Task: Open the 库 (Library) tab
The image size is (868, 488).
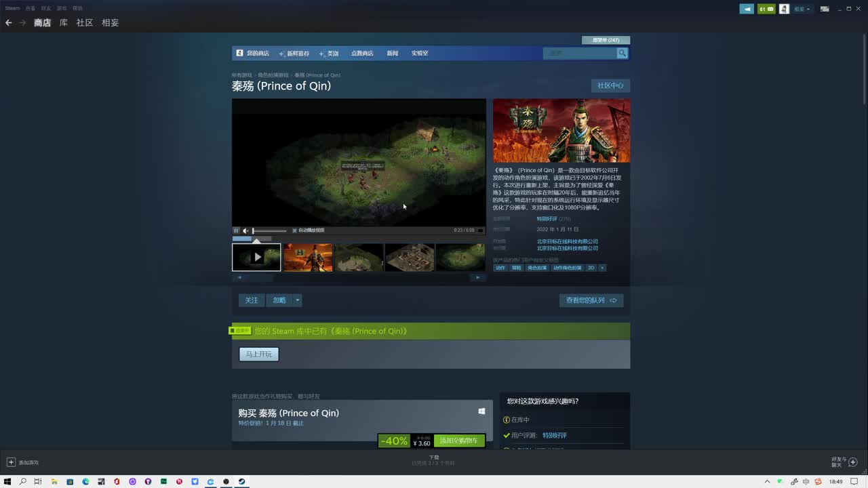Action: click(64, 22)
